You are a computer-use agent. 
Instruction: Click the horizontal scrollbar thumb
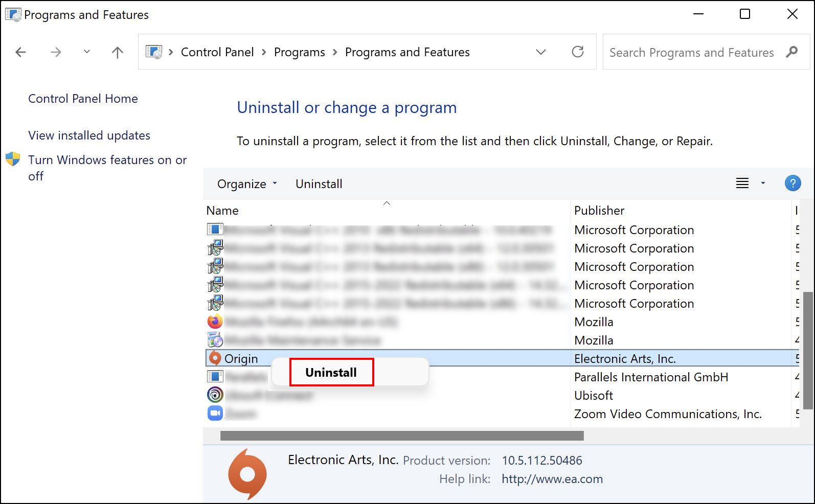click(402, 436)
